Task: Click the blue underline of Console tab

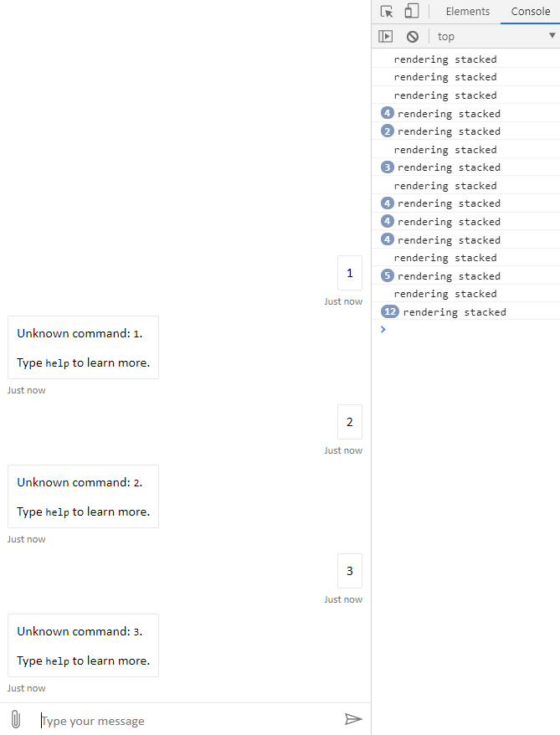Action: (530, 22)
